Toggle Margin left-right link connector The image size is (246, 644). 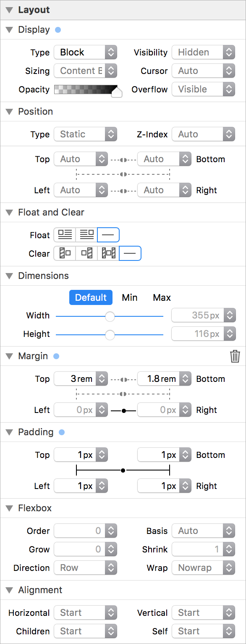[123, 410]
